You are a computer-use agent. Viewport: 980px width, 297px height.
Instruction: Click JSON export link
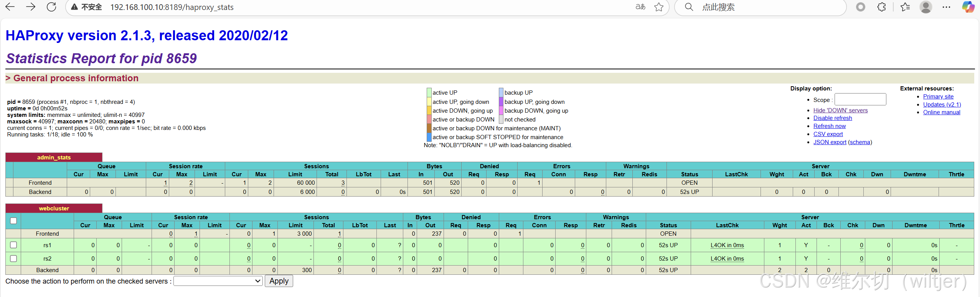tap(830, 142)
